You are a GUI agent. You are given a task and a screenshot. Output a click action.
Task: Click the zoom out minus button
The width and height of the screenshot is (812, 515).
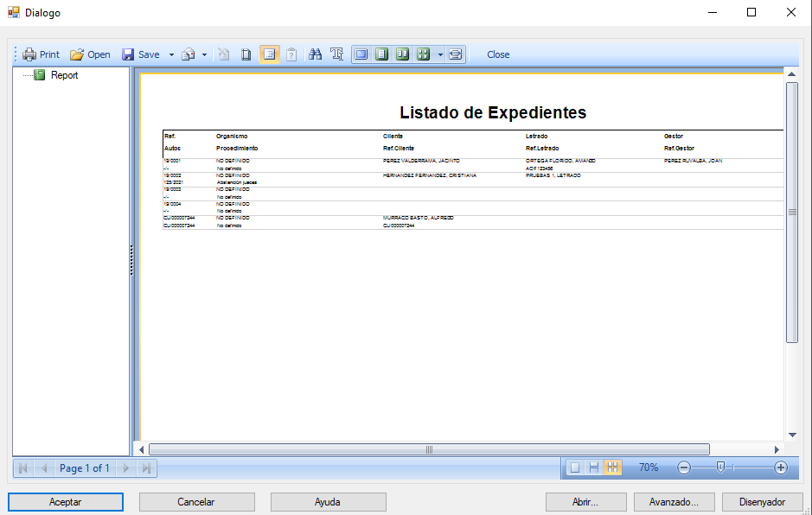coord(684,467)
